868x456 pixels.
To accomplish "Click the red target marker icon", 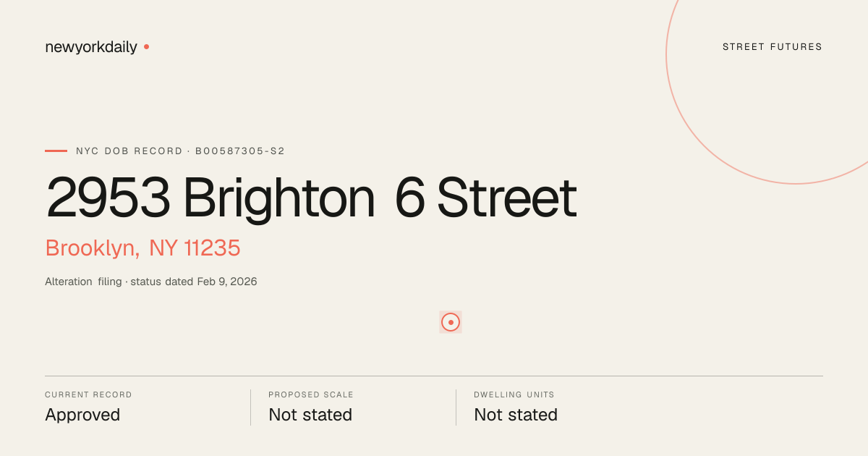I will pos(451,322).
